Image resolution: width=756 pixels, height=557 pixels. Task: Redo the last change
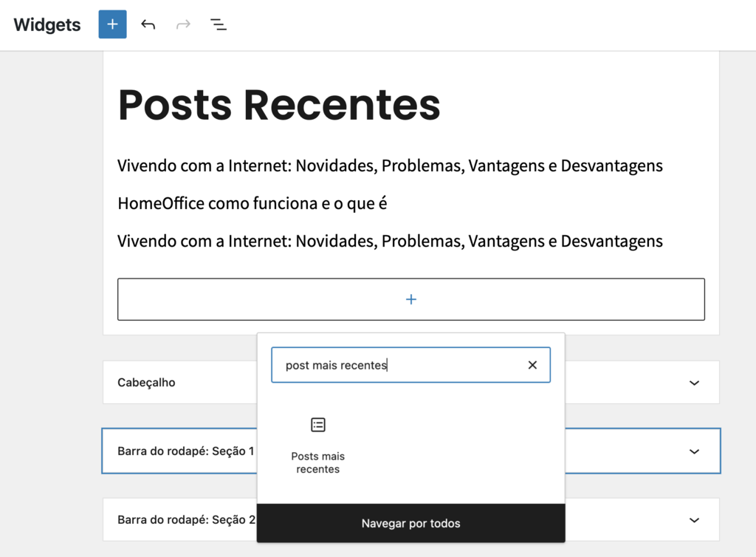tap(183, 24)
